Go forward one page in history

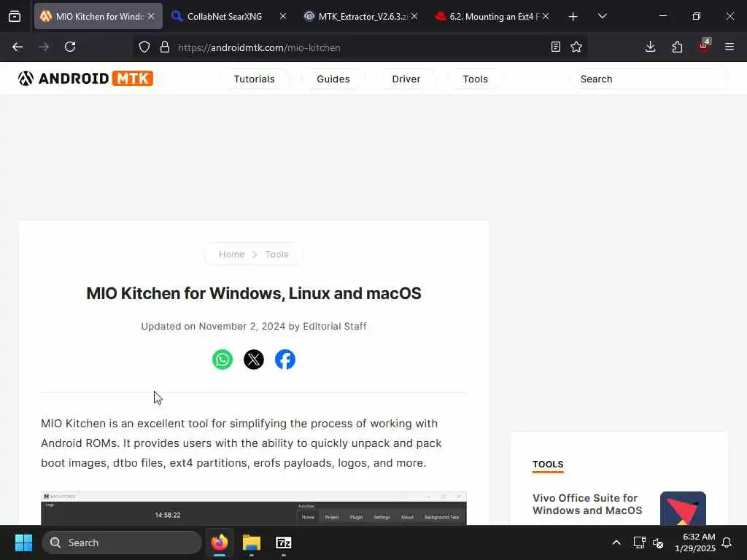click(x=44, y=47)
